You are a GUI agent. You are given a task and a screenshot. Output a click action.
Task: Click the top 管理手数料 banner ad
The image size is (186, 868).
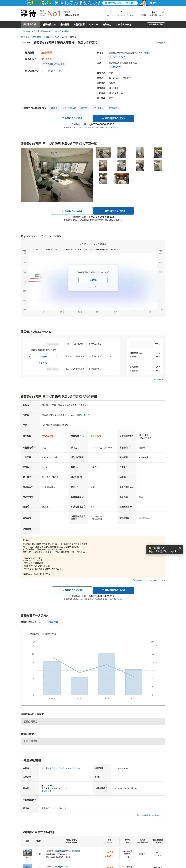pyautogui.click(x=93, y=3)
